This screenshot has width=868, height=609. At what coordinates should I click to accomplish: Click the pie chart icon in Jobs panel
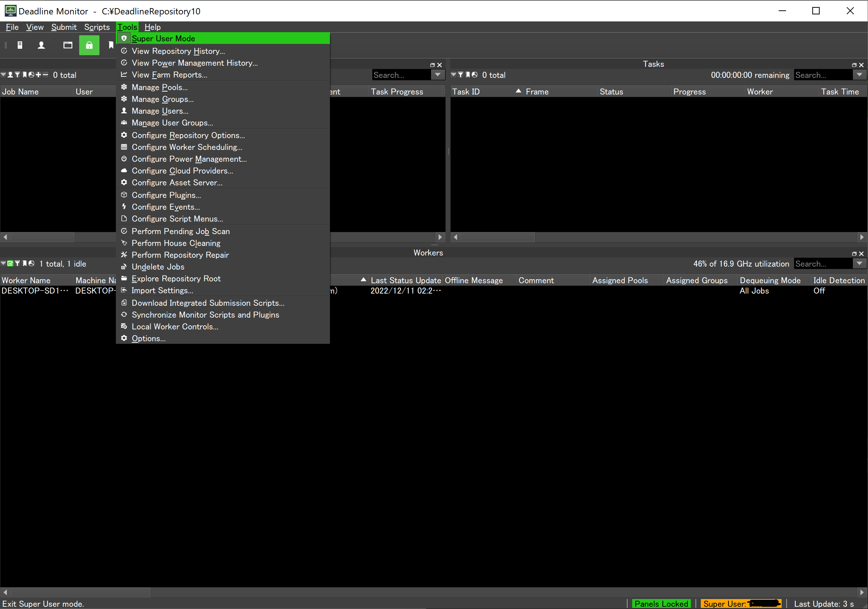tap(31, 75)
